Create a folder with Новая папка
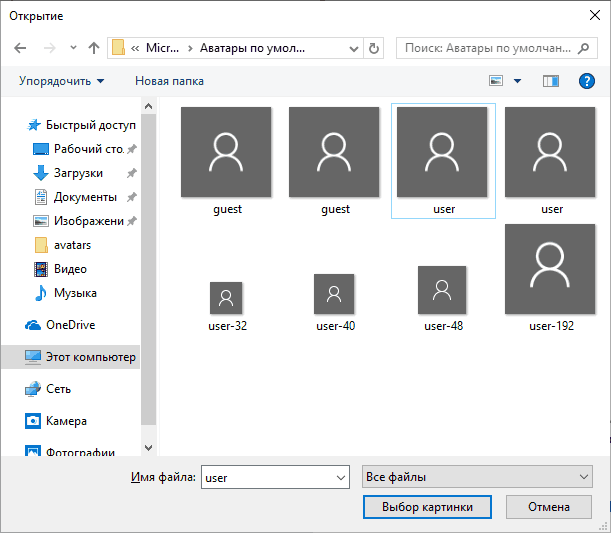The image size is (611, 533). (x=170, y=81)
